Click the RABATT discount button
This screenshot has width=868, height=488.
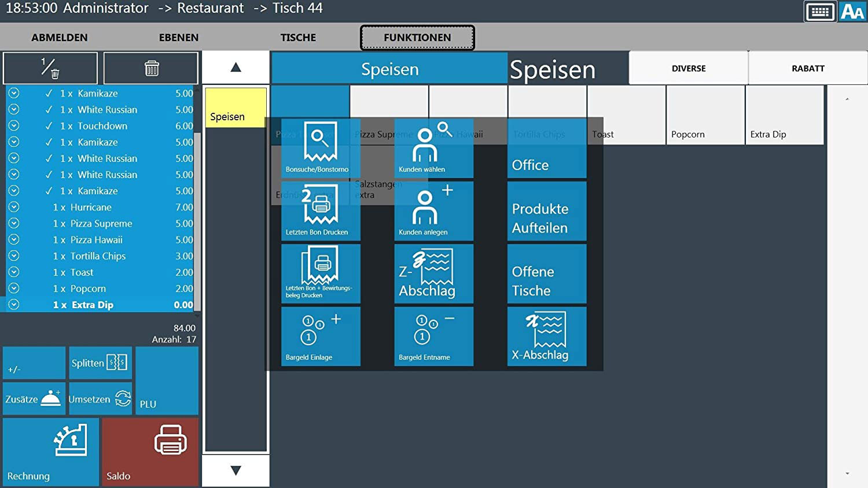click(808, 68)
